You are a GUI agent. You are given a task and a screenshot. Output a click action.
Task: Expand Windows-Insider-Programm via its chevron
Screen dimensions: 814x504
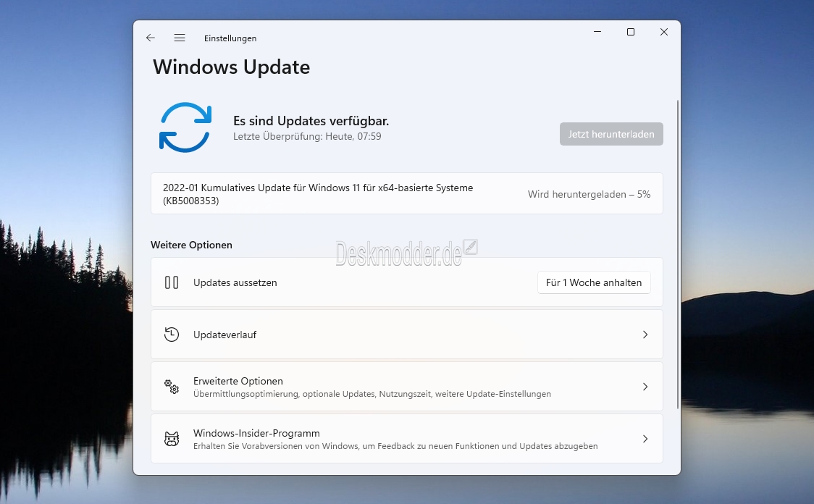pyautogui.click(x=645, y=439)
